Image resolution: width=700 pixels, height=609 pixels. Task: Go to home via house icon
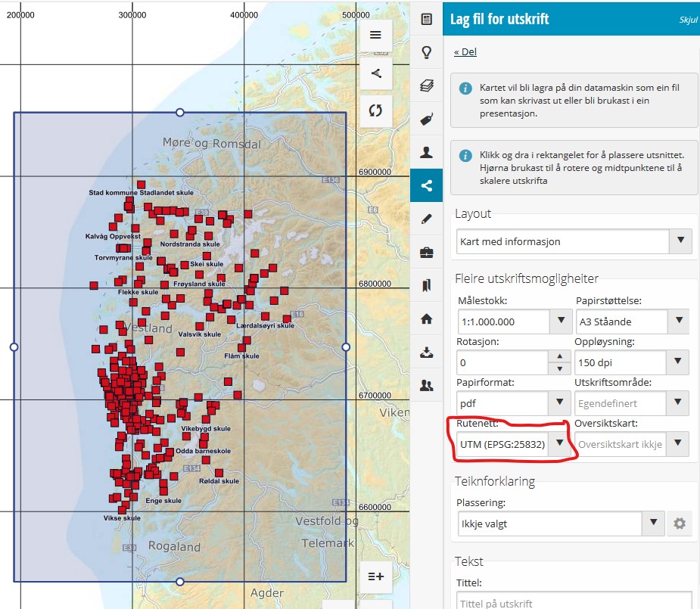(x=426, y=318)
